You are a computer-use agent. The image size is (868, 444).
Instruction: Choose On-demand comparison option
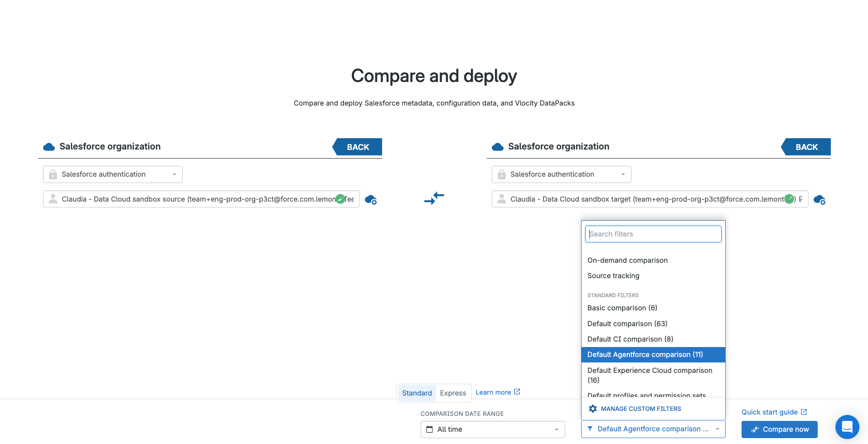click(653, 261)
